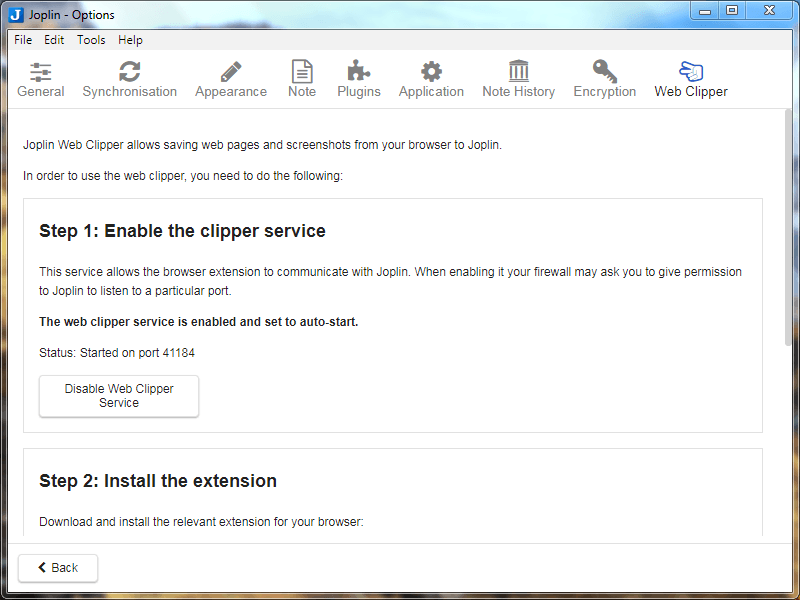The image size is (800, 600).
Task: Maximize the Joplin Options window
Action: 732,10
